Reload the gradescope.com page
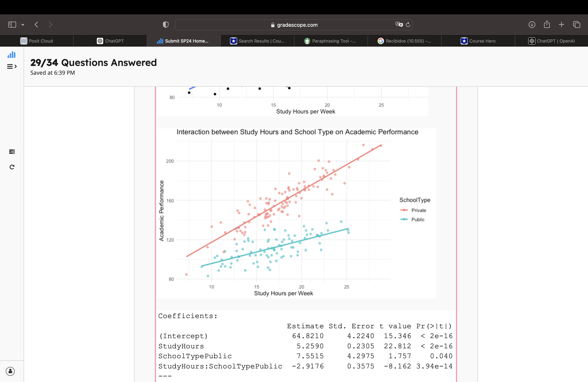The height and width of the screenshot is (382, 588). (x=408, y=24)
